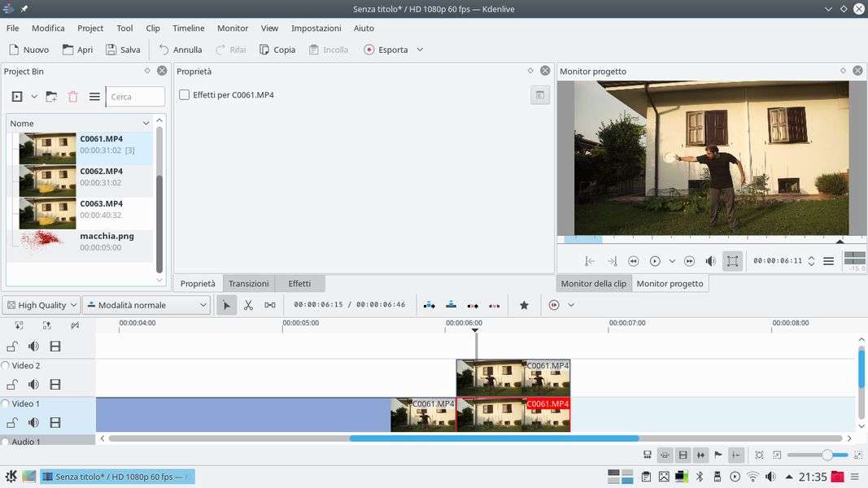Open the Esporta dropdown arrow
Screen dimensions: 868x488
coord(420,50)
